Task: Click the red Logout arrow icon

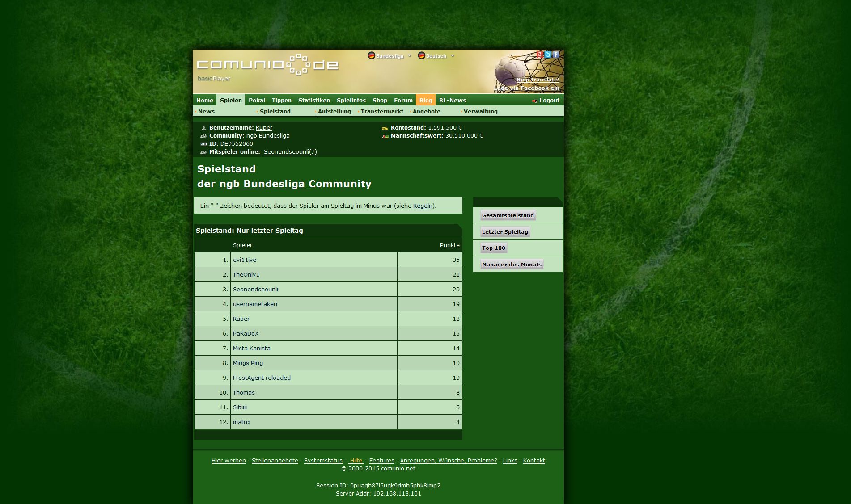Action: point(534,101)
